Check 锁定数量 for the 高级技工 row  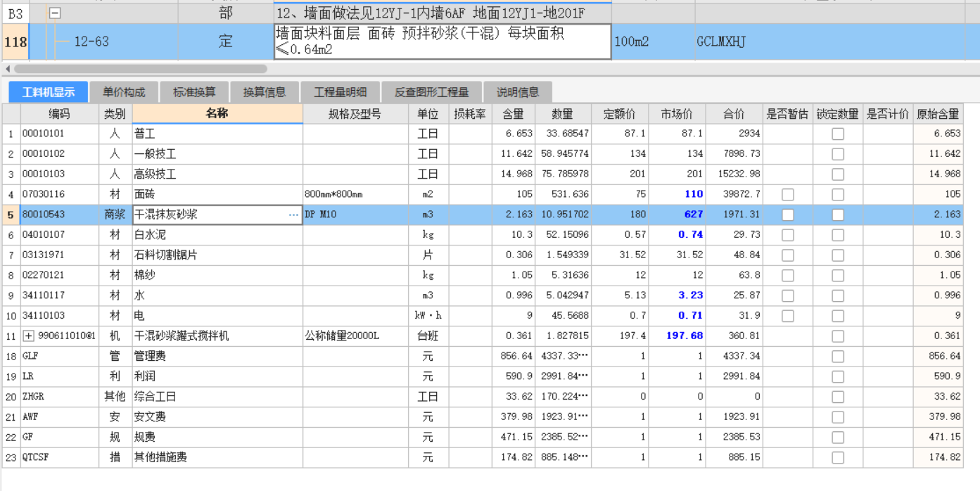point(838,174)
